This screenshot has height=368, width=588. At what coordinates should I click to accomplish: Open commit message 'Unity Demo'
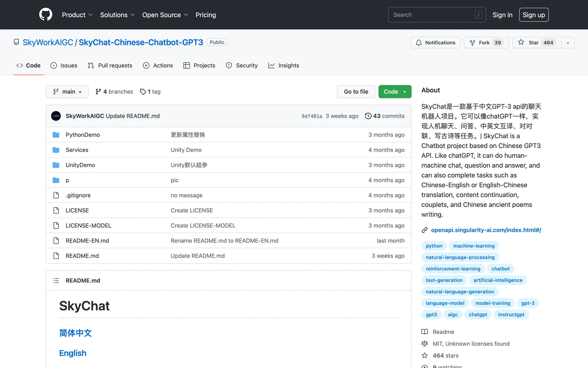(186, 150)
